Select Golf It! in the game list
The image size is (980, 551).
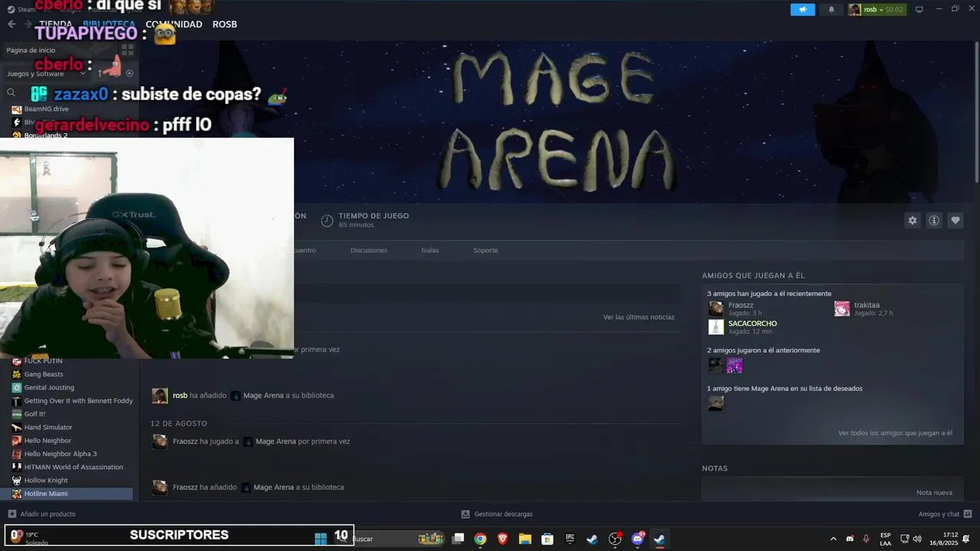point(34,414)
